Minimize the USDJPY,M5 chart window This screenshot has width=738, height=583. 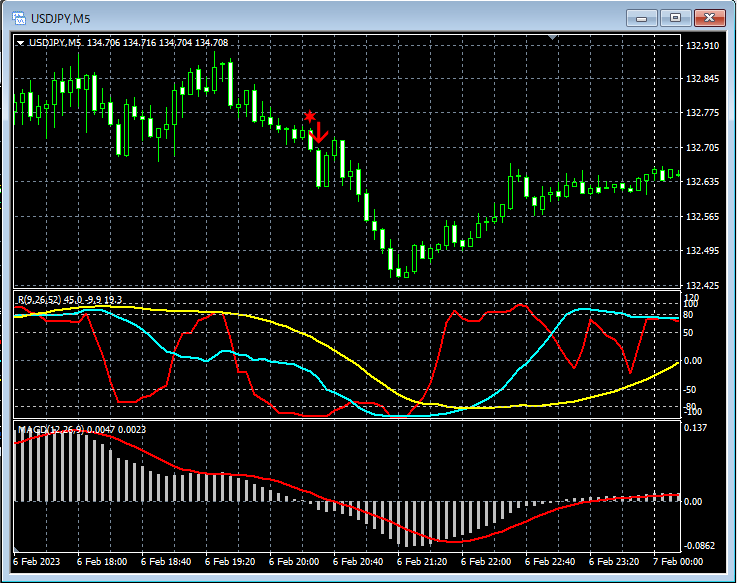[x=641, y=18]
